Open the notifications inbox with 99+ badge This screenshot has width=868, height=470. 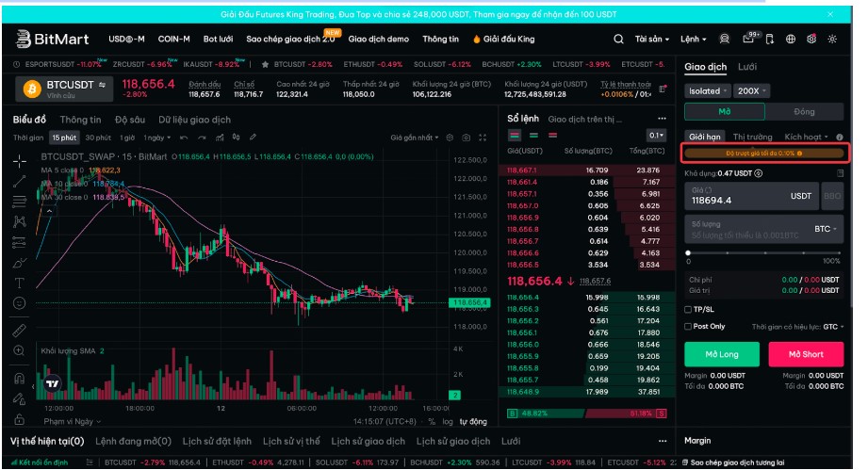click(749, 39)
